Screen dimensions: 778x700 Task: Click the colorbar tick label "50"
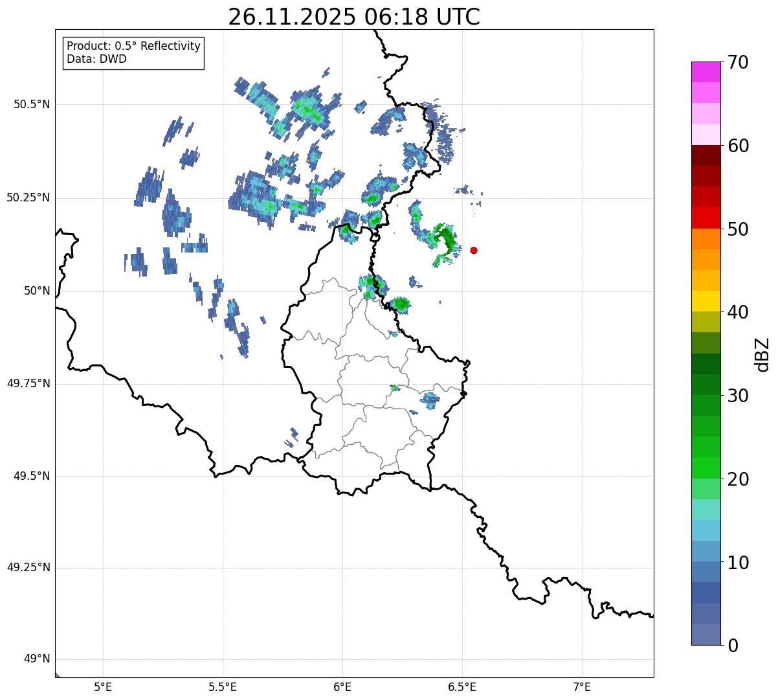pyautogui.click(x=738, y=229)
